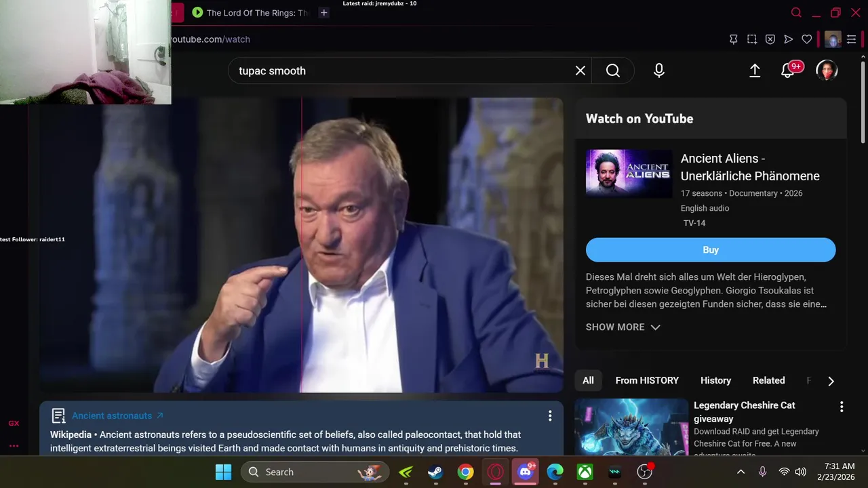Open Opera tab search magnifier
868x488 pixels.
pyautogui.click(x=797, y=12)
